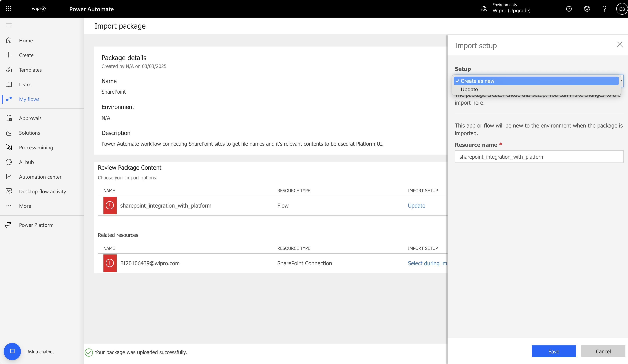
Task: Click the Home house icon
Action: click(x=9, y=40)
